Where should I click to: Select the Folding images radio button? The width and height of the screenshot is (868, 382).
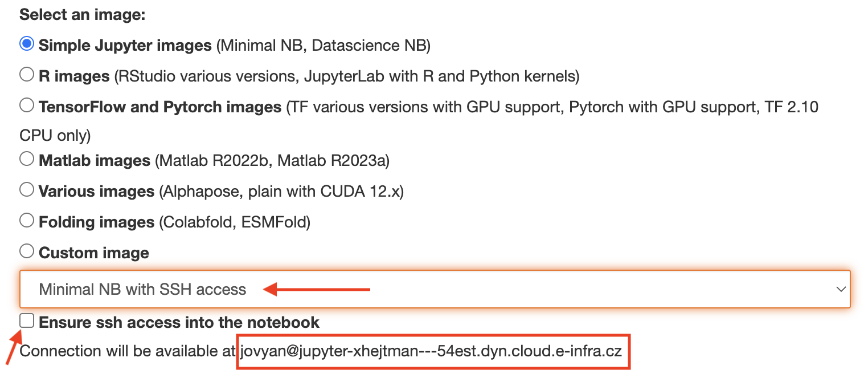pyautogui.click(x=27, y=221)
